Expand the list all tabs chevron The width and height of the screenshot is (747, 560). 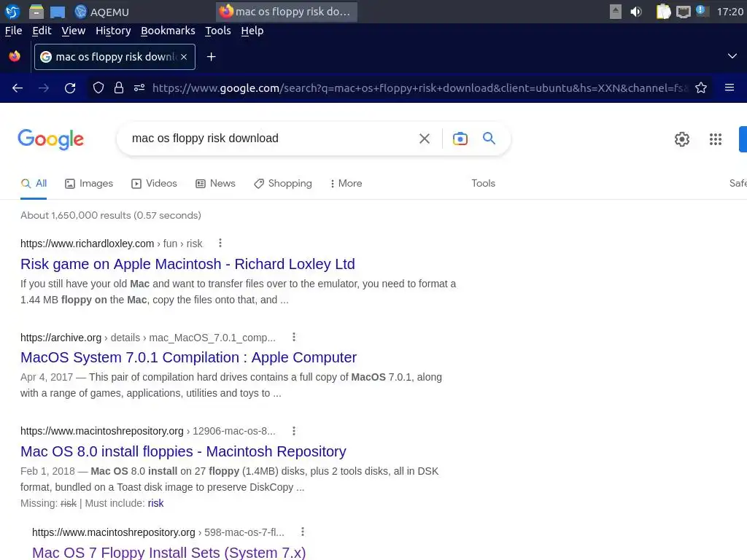point(732,56)
